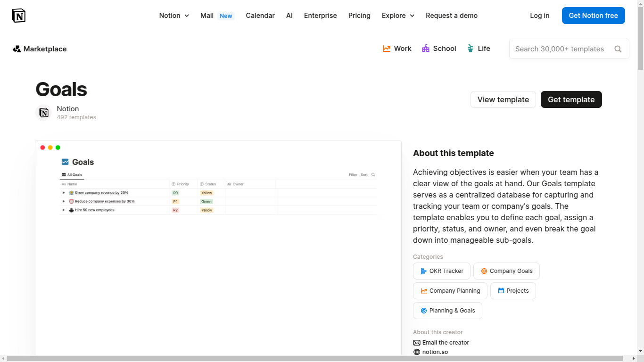Viewport: 644px width, 362px height.
Task: Expand Grow company revenue by 20% row
Action: (x=64, y=193)
